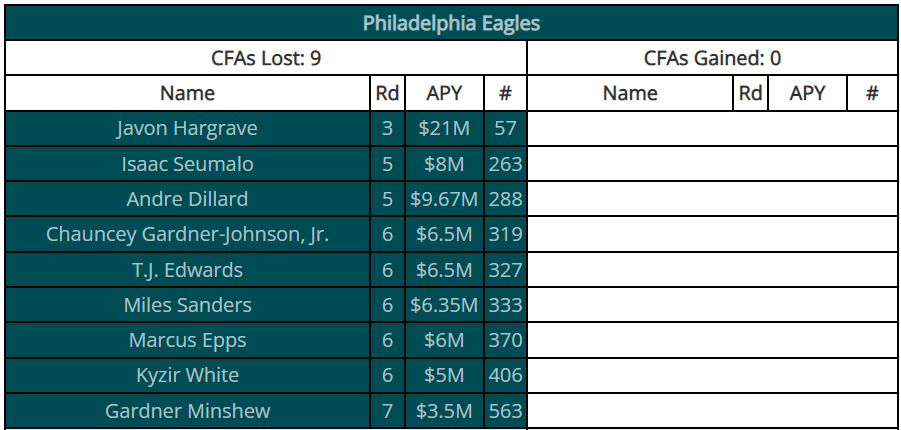Select the $3.5M APY value
Screen dimensions: 901x430
point(444,411)
